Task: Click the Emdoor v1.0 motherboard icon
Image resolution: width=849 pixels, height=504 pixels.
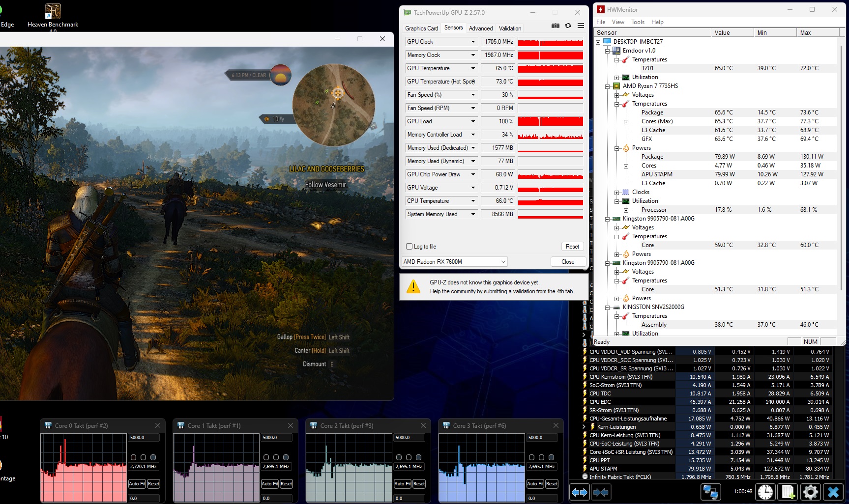Action: (x=616, y=51)
